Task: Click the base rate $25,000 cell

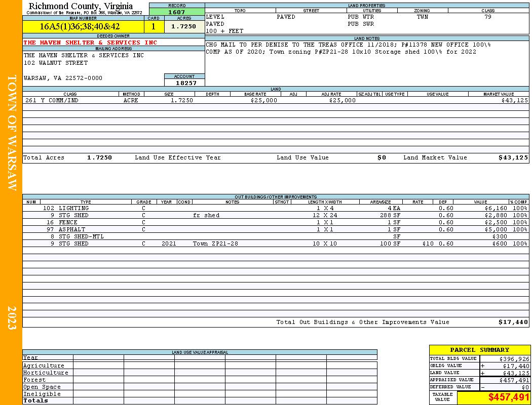Action: [x=264, y=100]
